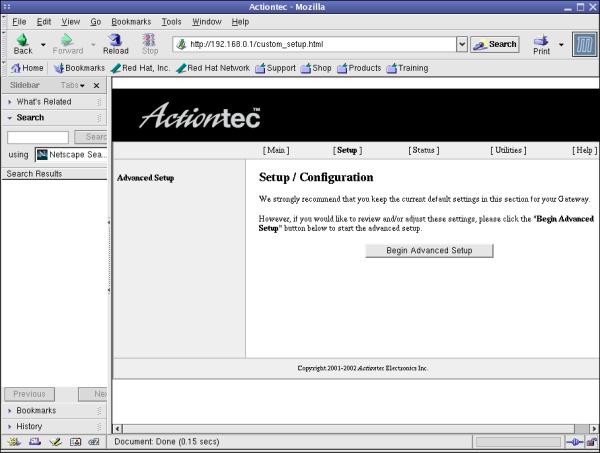Click the horizontal scrollbar left arrow
The width and height of the screenshot is (600, 453).
click(117, 429)
